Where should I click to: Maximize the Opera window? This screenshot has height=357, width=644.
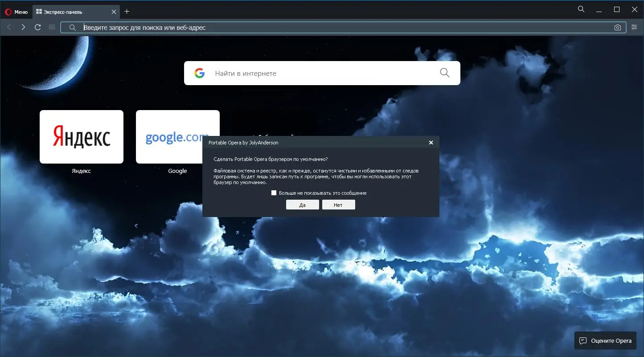[617, 9]
